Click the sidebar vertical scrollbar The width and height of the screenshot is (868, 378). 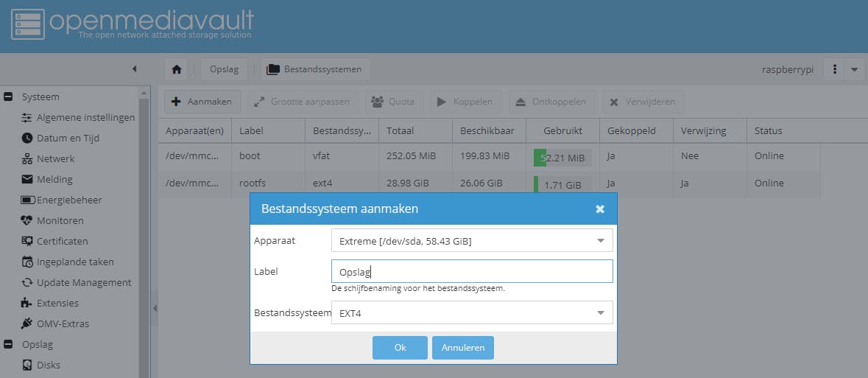pos(144,238)
